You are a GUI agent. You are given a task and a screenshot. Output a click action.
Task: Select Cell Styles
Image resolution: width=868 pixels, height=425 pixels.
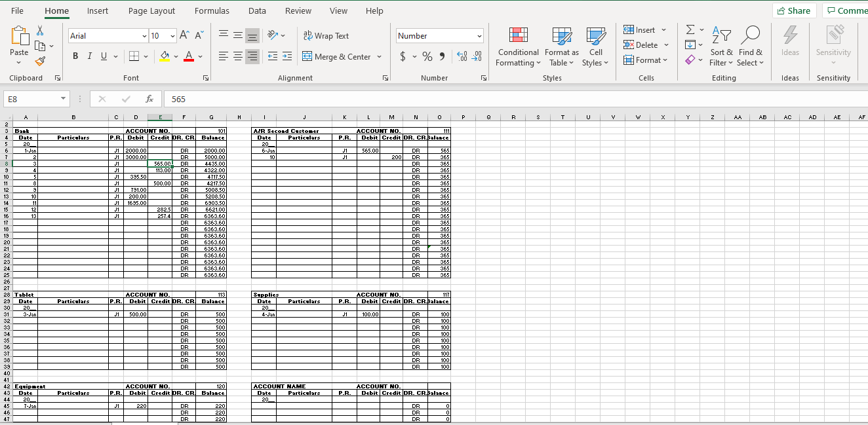click(595, 47)
